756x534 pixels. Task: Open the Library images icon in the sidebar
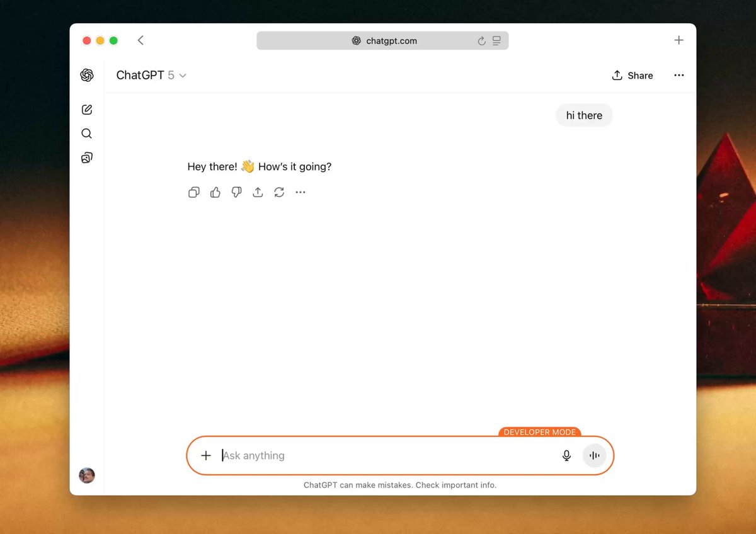(87, 157)
